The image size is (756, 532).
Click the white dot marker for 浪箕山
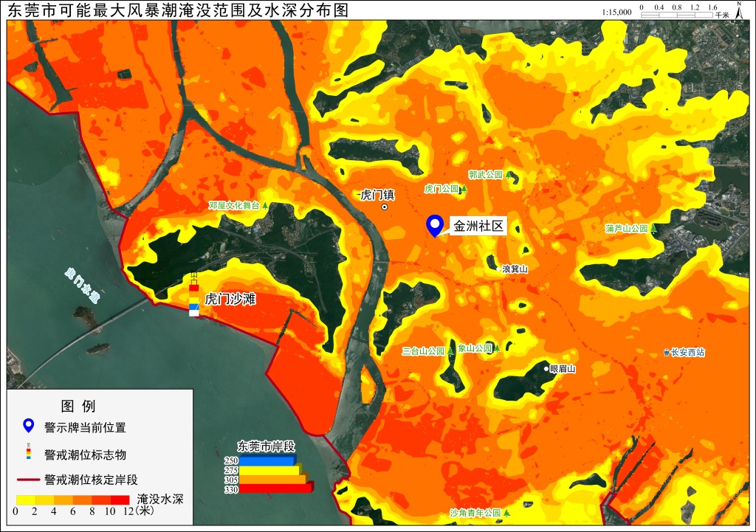[499, 269]
